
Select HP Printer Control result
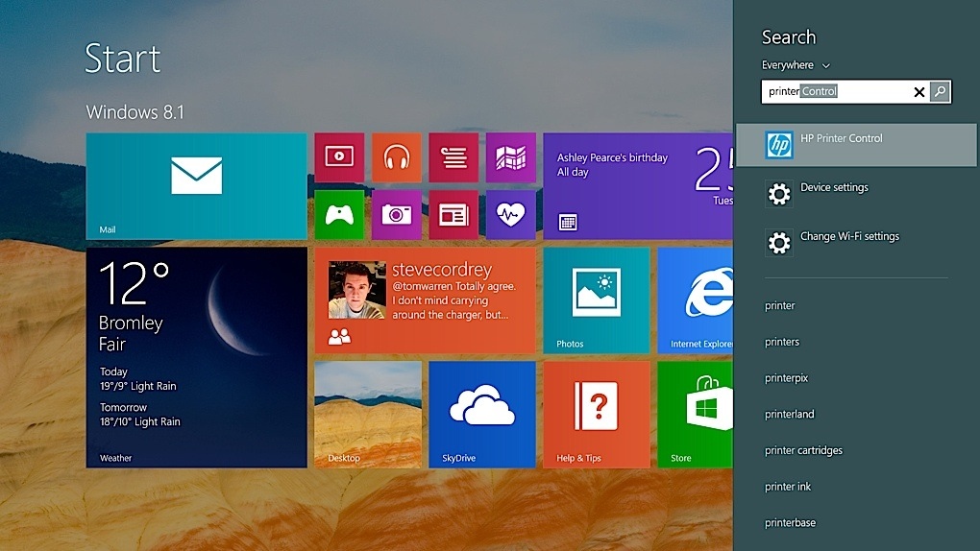(x=856, y=145)
